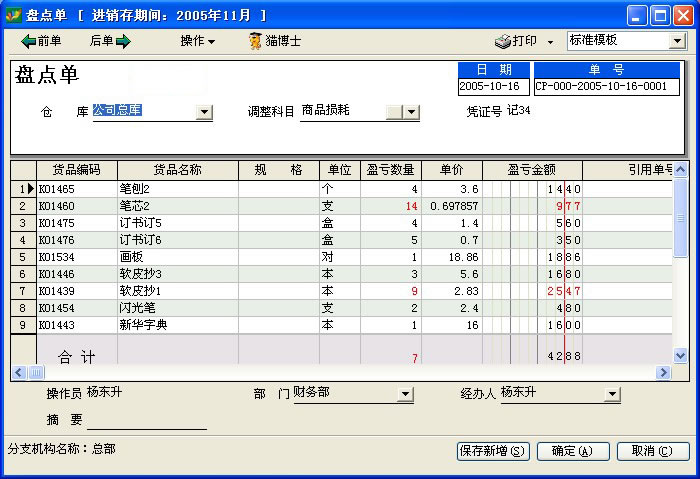Go to next record with 后单 arrow
The image size is (700, 479).
pos(123,41)
